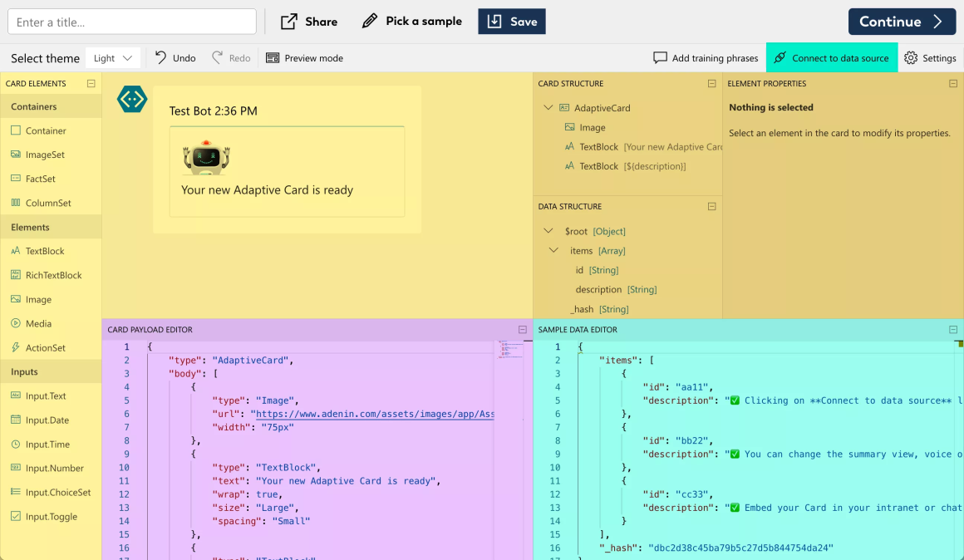Collapse the Card Payload Editor panel

tap(523, 330)
